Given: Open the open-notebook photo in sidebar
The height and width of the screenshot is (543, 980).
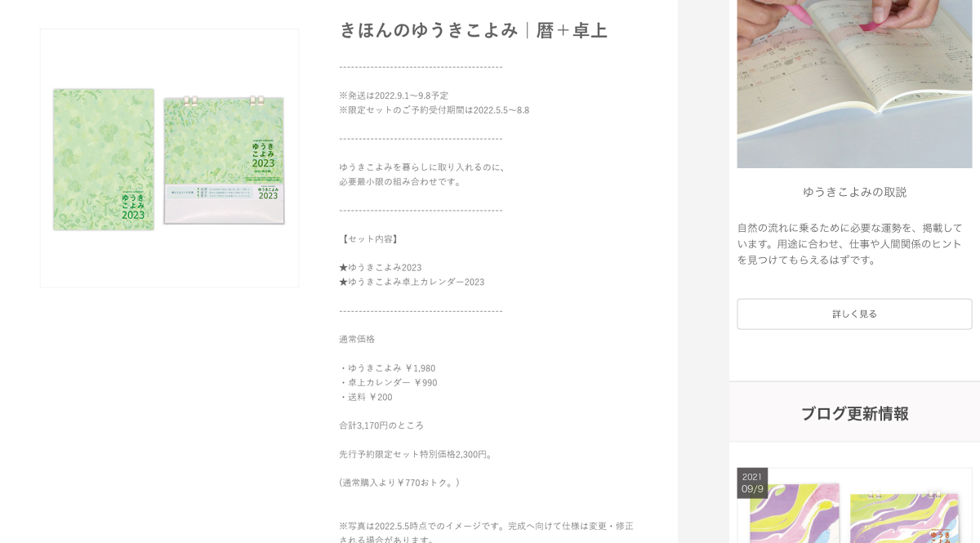Looking at the screenshot, I should (854, 83).
